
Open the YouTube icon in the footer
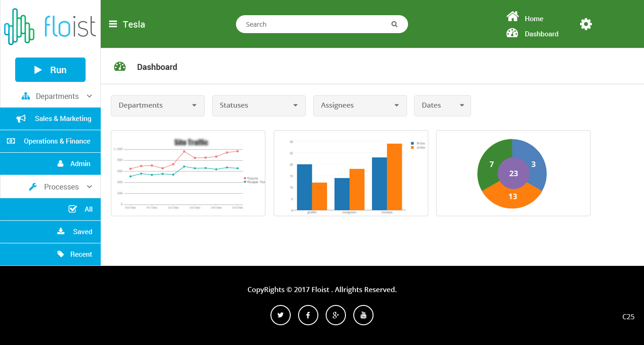coord(363,315)
